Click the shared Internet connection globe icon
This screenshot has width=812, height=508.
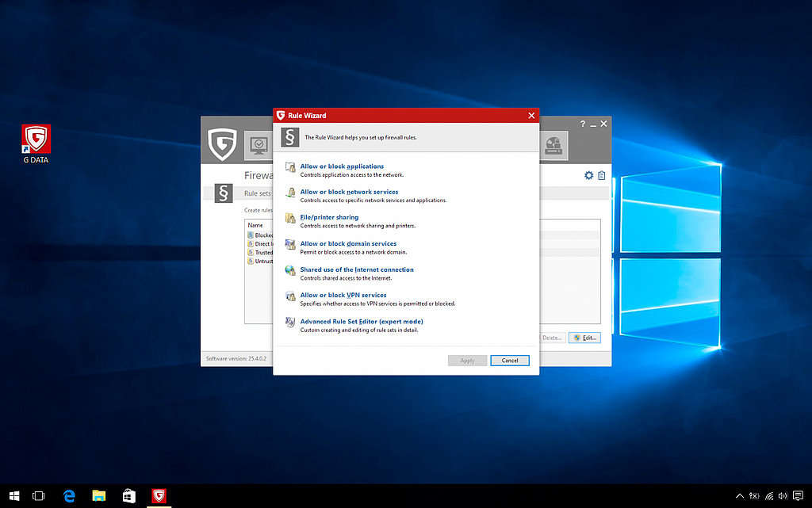290,271
